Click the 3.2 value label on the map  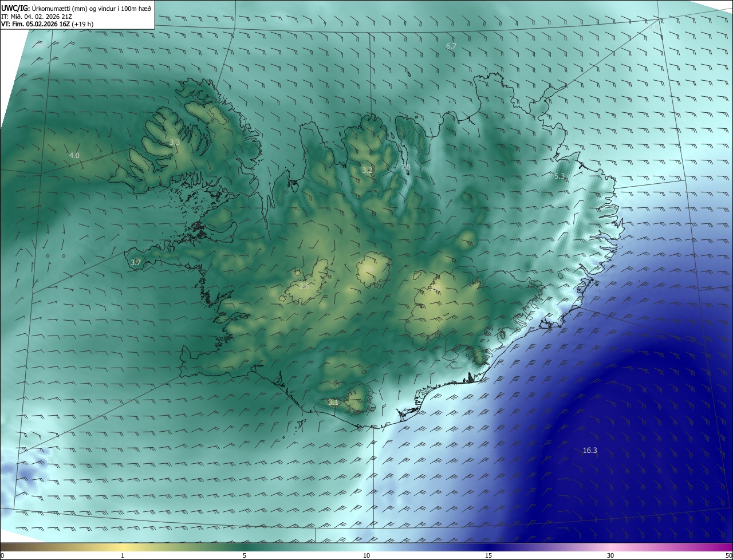pyautogui.click(x=367, y=170)
